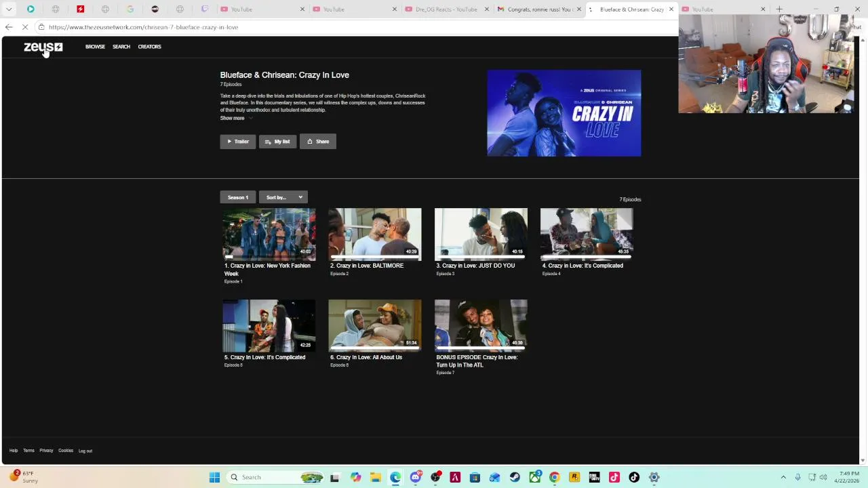Image resolution: width=868 pixels, height=488 pixels.
Task: Click the Zeus logo in the header
Action: [43, 47]
